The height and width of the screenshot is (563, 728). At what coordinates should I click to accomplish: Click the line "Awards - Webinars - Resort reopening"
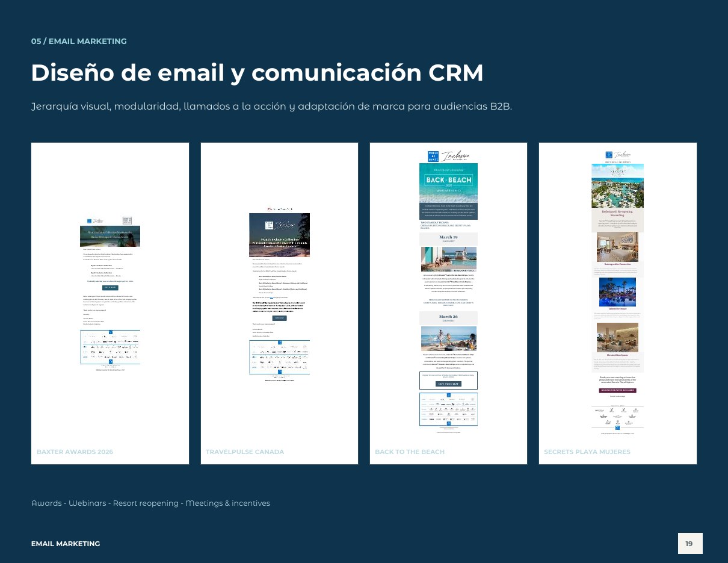coord(150,503)
